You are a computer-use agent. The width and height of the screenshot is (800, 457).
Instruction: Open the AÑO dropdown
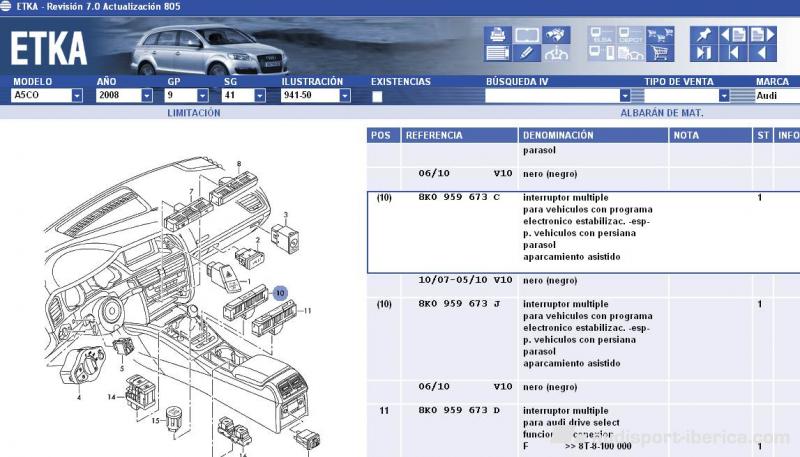[147, 95]
